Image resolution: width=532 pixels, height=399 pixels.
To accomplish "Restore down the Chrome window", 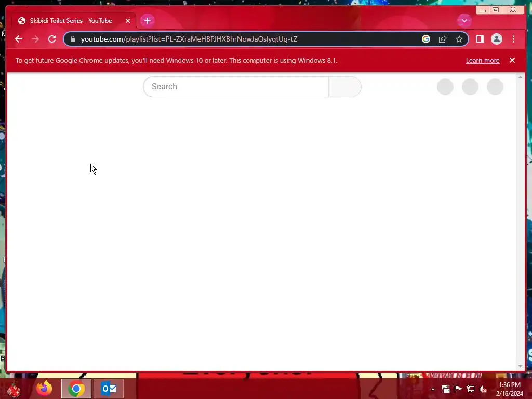I will tap(496, 10).
